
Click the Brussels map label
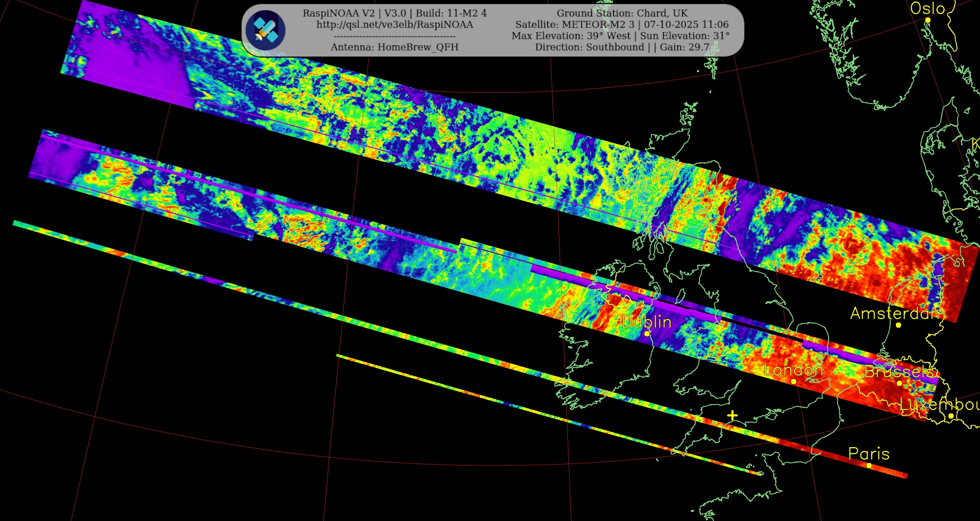pos(899,371)
